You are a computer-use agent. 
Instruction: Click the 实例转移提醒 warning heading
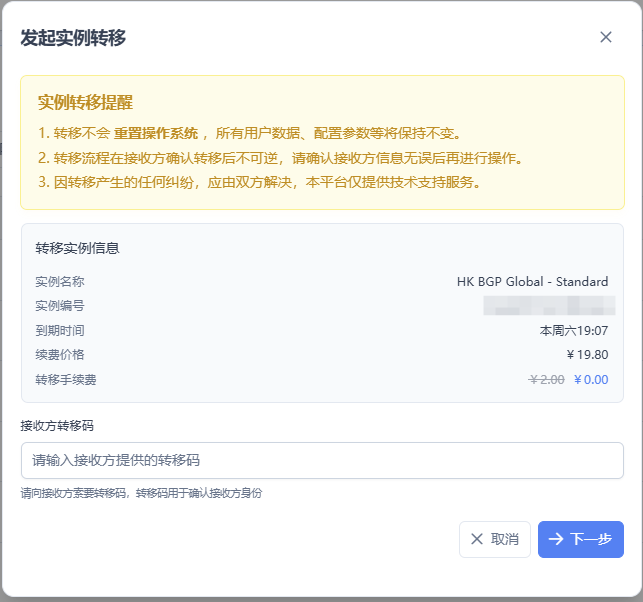click(85, 103)
